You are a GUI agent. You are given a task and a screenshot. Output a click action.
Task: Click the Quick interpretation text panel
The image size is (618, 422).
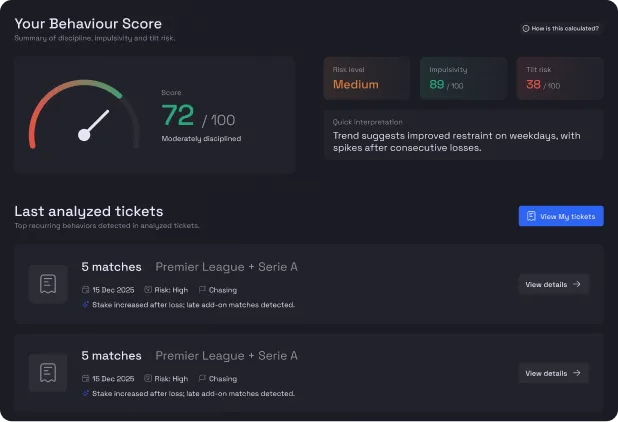coord(463,135)
